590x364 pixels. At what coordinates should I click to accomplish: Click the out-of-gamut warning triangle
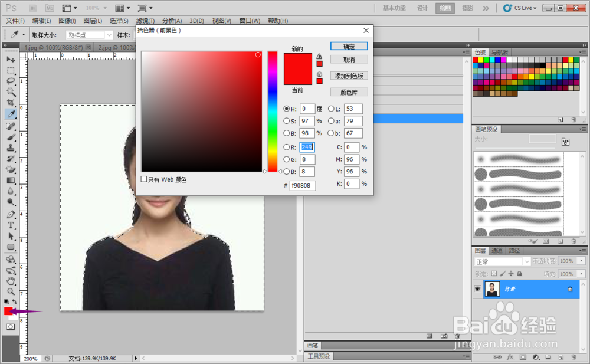click(x=319, y=56)
